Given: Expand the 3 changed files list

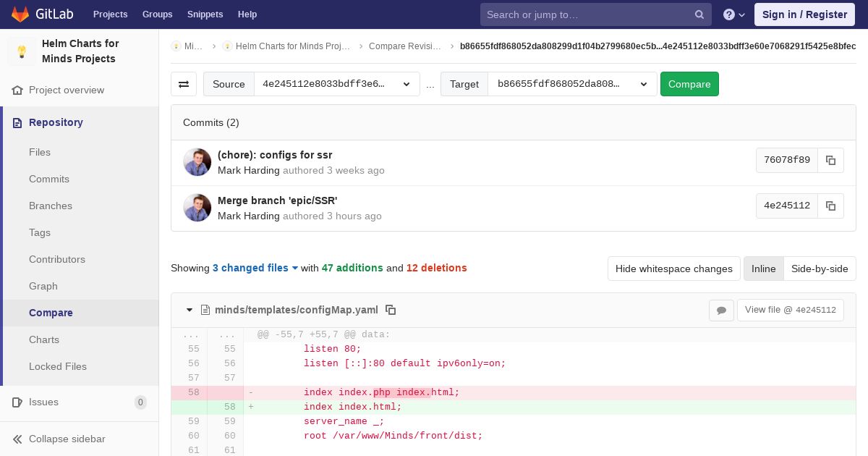Looking at the screenshot, I should (255, 268).
